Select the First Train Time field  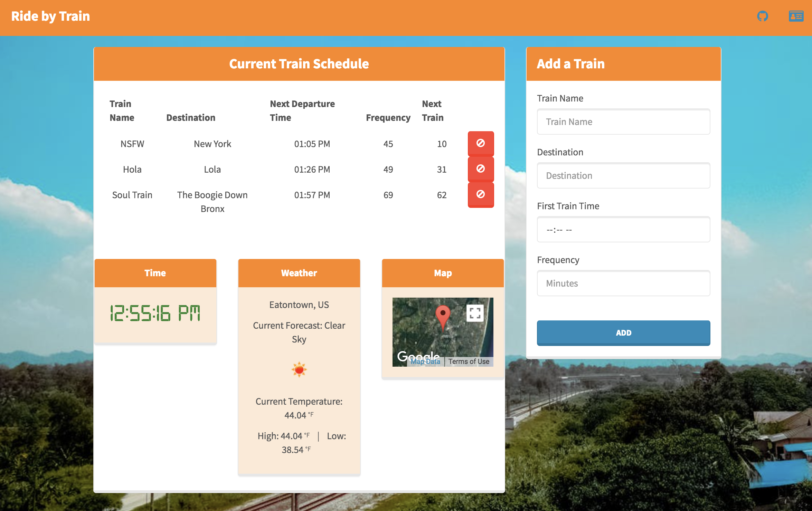click(x=623, y=230)
